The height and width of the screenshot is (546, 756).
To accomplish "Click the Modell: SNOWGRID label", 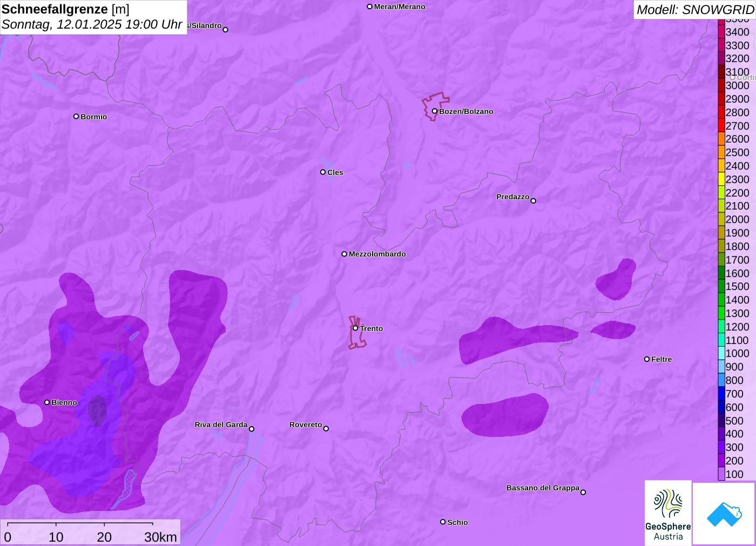I will coord(695,9).
